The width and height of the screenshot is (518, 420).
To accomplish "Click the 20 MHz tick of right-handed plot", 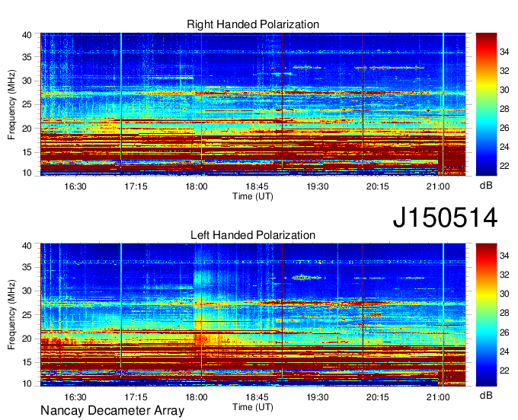I will coord(27,129).
